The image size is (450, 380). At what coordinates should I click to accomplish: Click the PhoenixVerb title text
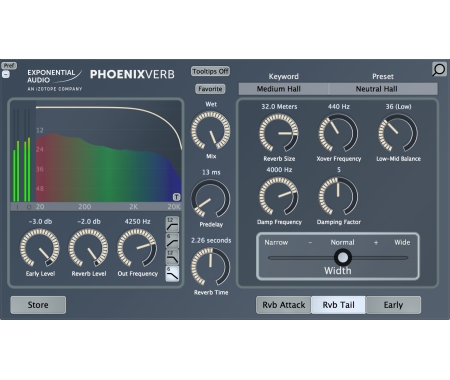[x=132, y=74]
